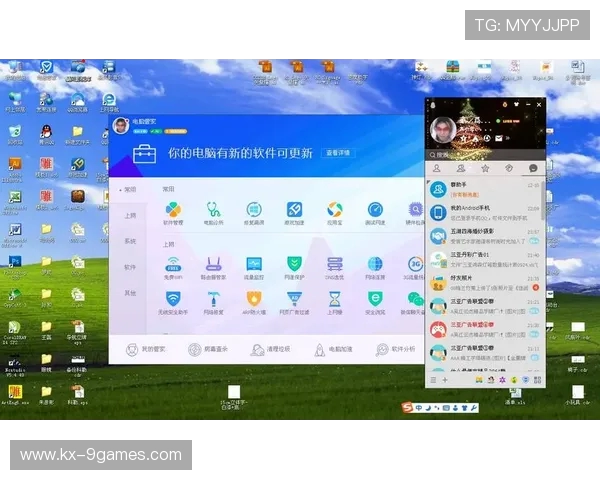Click 查看详情 button in the banner
This screenshot has height=480, width=600.
[x=338, y=153]
